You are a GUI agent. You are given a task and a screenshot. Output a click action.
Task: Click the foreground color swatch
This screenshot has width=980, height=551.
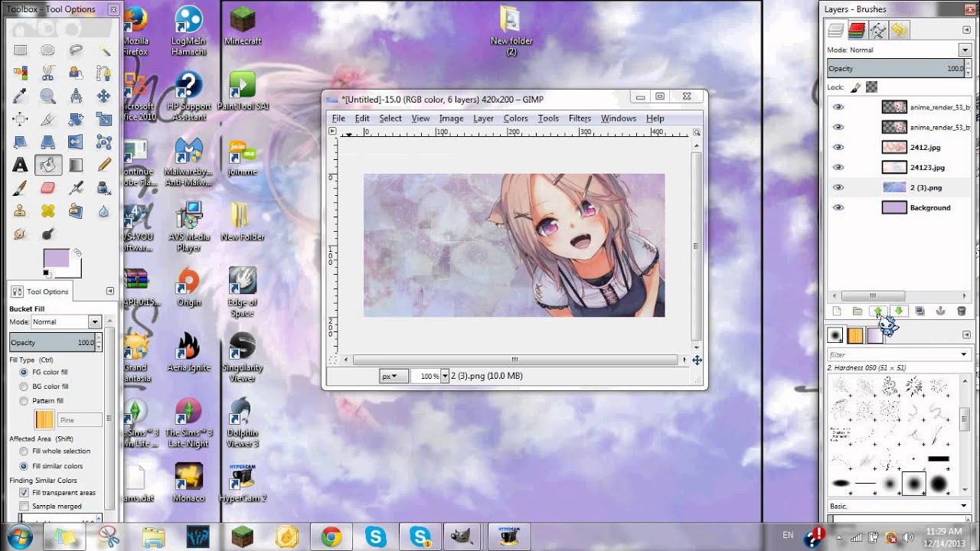(x=56, y=258)
